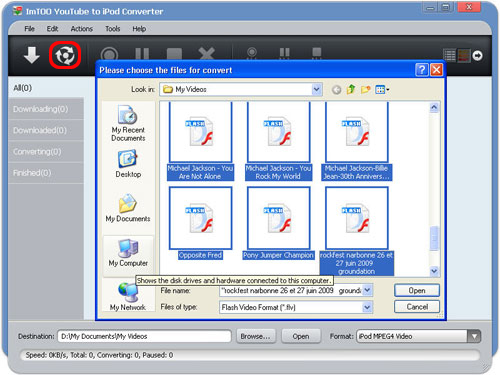Expand the Look in folder dropdown
Viewport: 500px width, 375px height.
(316, 89)
